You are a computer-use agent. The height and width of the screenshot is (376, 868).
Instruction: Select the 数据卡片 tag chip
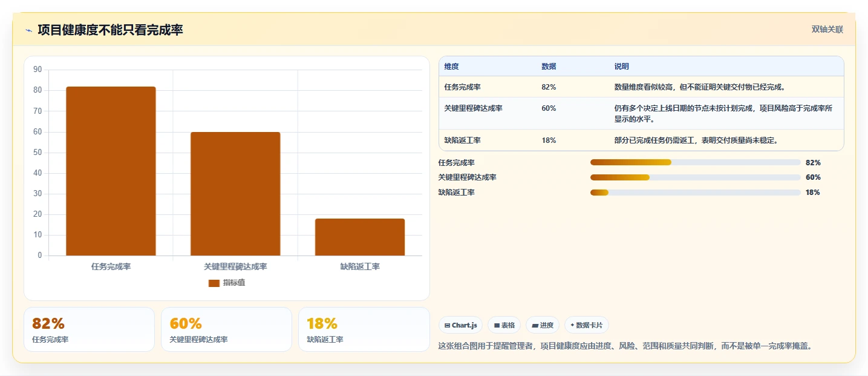pos(586,325)
